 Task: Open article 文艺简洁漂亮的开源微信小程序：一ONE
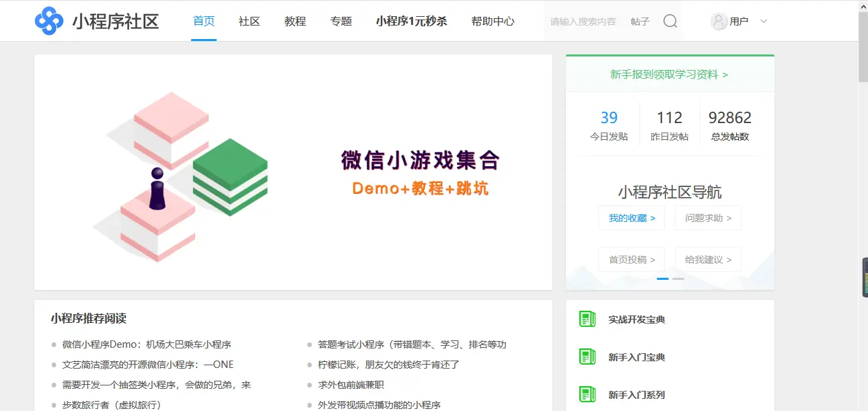tap(148, 365)
